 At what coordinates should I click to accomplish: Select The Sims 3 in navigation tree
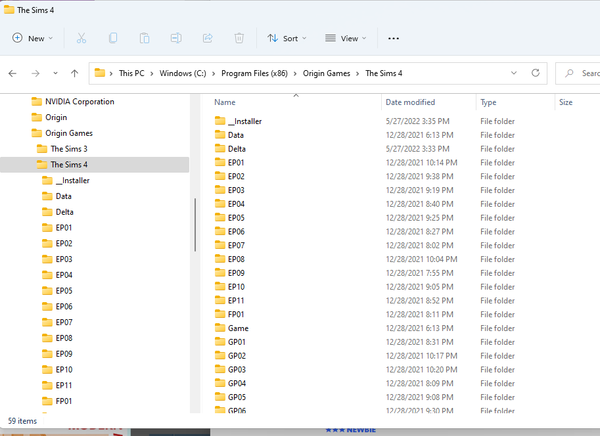(x=70, y=148)
